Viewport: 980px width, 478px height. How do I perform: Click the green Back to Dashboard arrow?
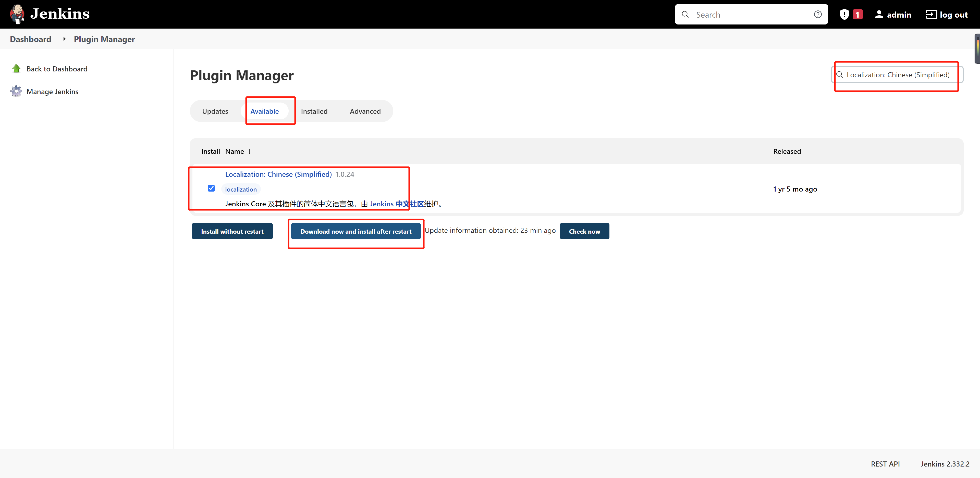pos(16,69)
